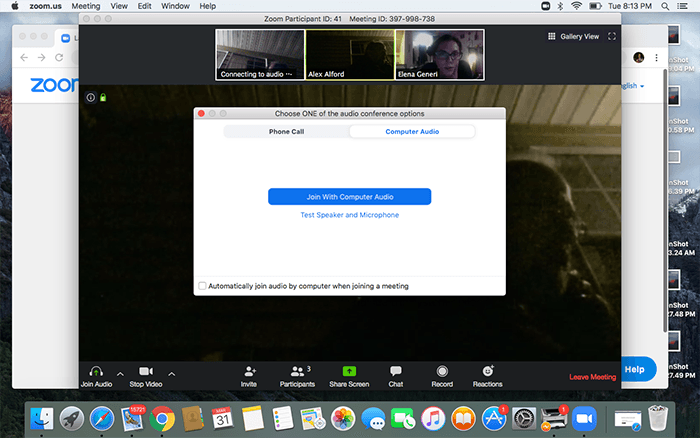Click the green encryption lock icon
The image size is (700, 438).
[x=103, y=97]
